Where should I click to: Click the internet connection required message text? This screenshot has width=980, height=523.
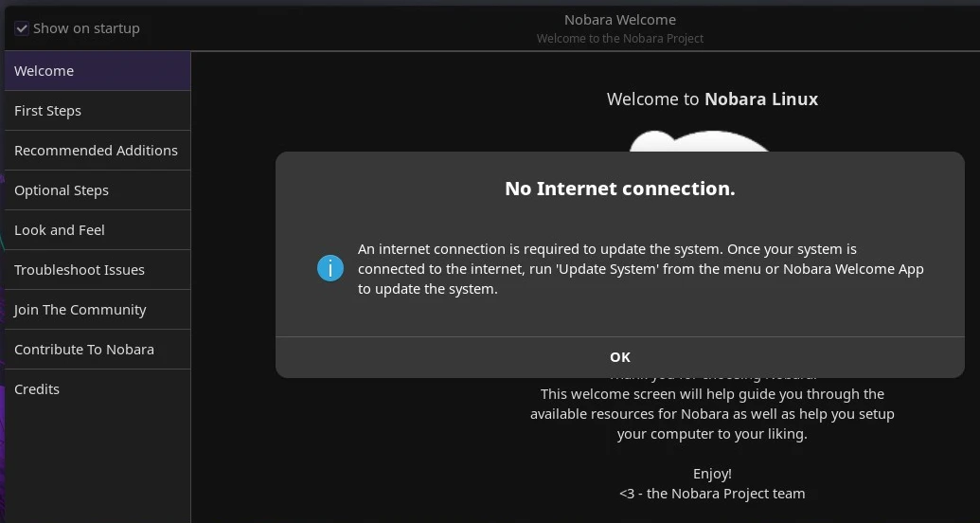641,269
